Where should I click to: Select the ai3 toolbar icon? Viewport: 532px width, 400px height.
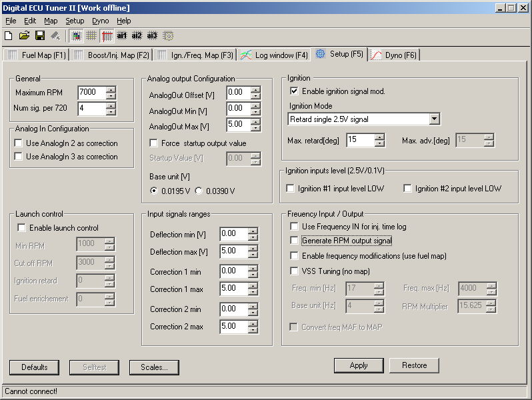tap(153, 35)
